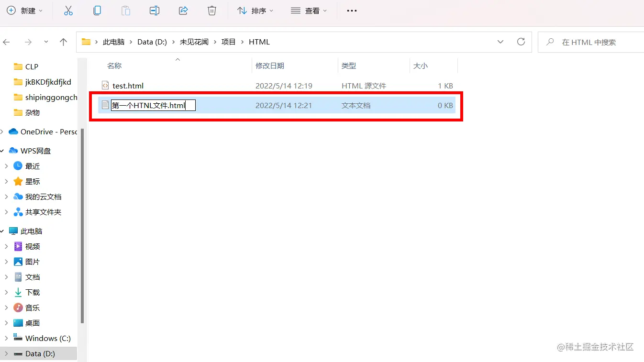Screen dimensions: 644x362
Task: Go back with the left arrow
Action: coord(6,42)
